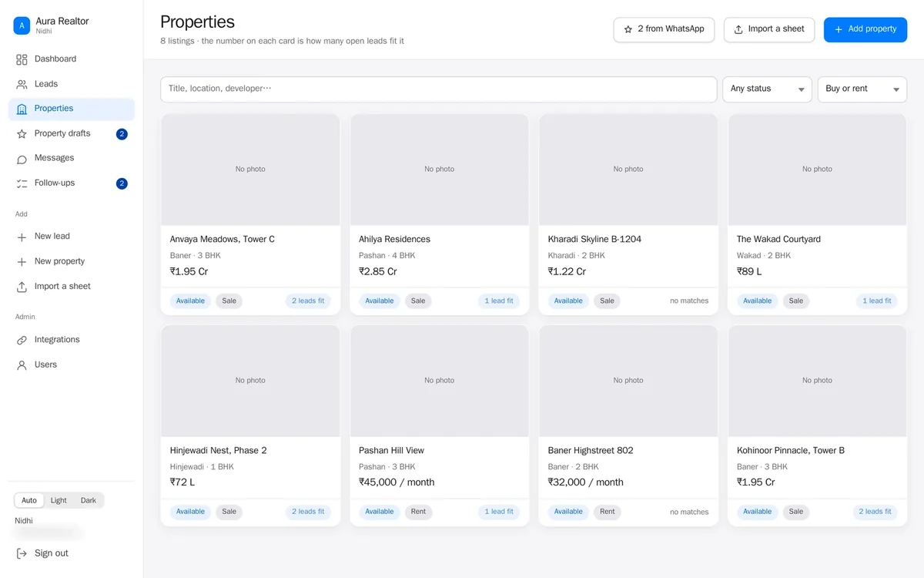Click no matches on Kharadi Skyline card
The height and width of the screenshot is (578, 924).
[689, 301]
